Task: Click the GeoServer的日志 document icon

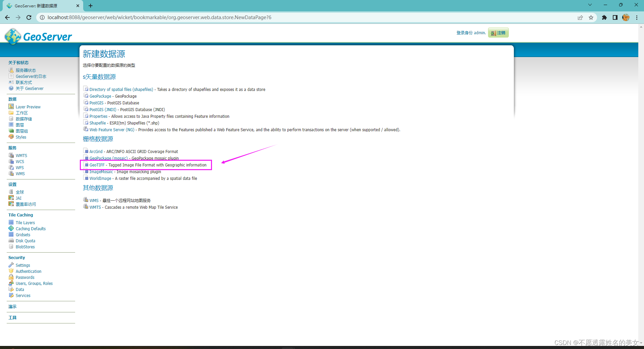Action: [x=11, y=76]
